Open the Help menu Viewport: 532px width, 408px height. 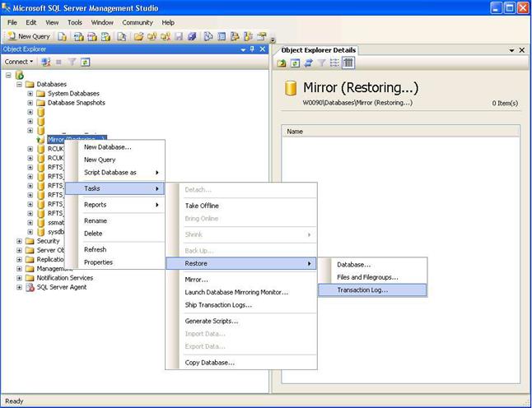click(168, 22)
